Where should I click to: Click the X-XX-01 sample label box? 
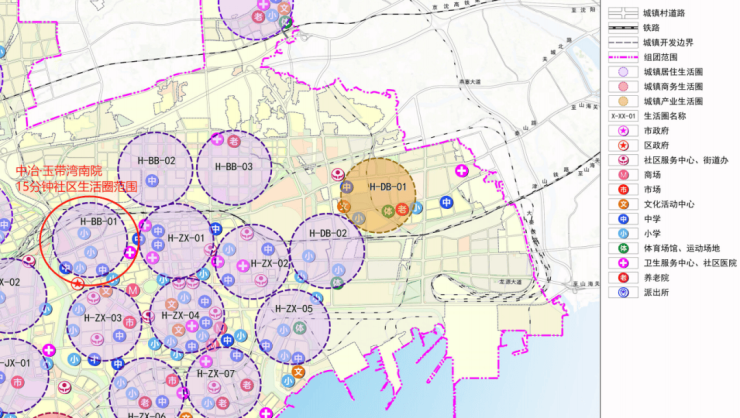coord(623,116)
